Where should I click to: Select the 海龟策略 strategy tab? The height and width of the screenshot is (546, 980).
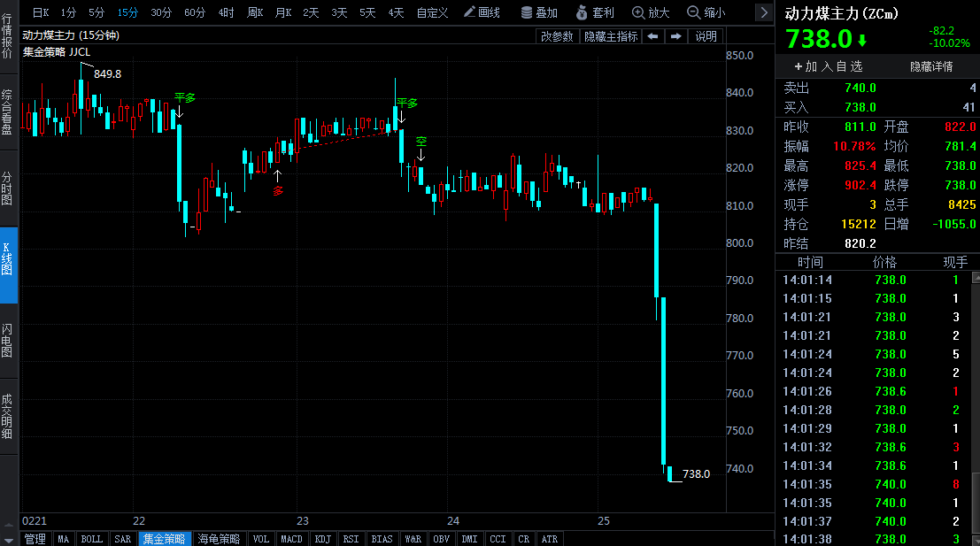[219, 539]
